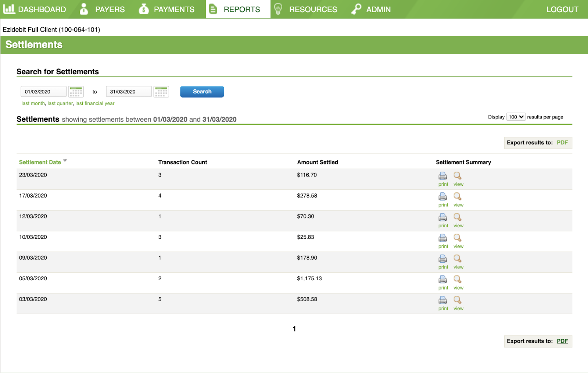Print the 12/03/2020 settlement summary
Image resolution: width=588 pixels, height=373 pixels.
tap(443, 217)
